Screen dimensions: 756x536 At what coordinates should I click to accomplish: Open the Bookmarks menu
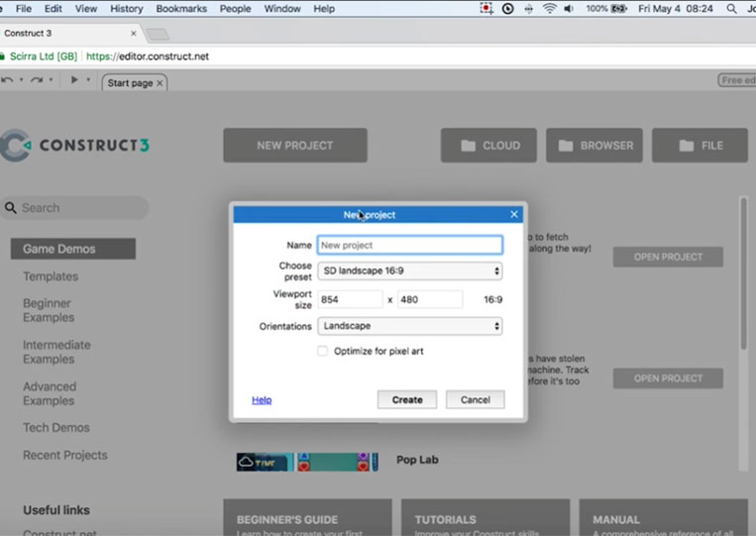181,9
